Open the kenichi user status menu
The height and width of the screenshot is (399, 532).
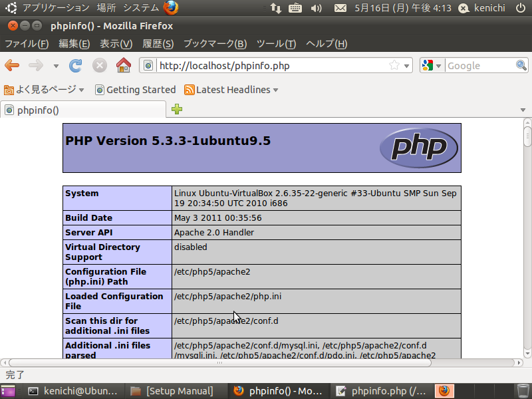pos(481,7)
